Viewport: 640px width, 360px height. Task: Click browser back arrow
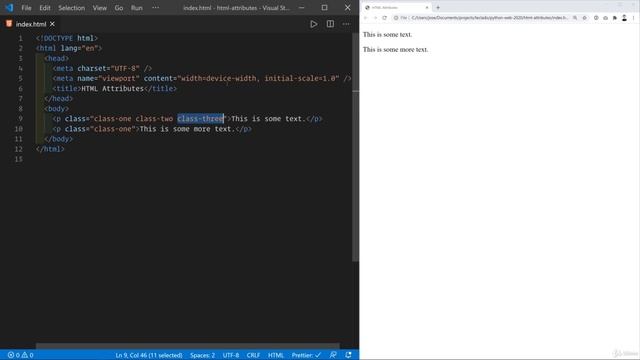point(365,18)
